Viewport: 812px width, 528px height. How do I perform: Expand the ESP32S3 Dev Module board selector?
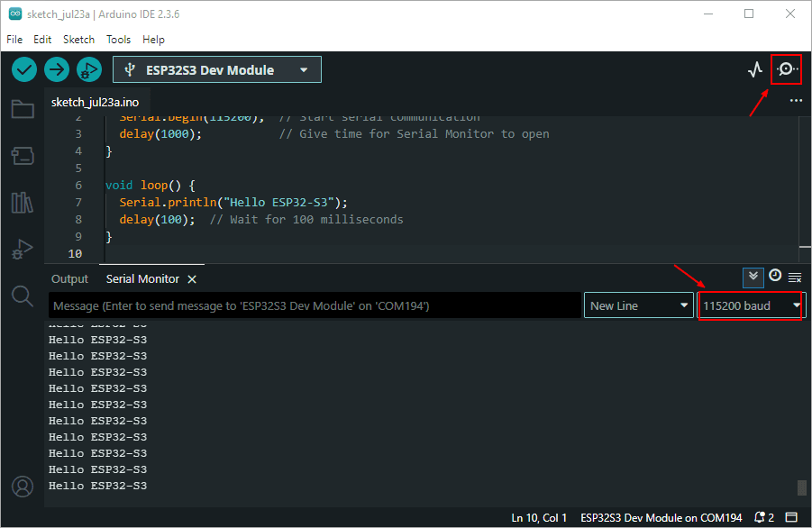217,70
